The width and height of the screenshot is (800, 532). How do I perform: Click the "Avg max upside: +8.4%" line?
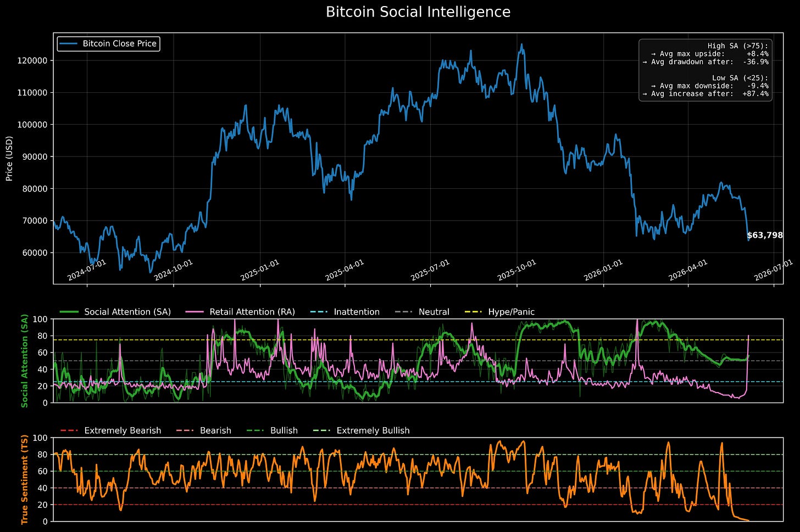click(x=709, y=54)
